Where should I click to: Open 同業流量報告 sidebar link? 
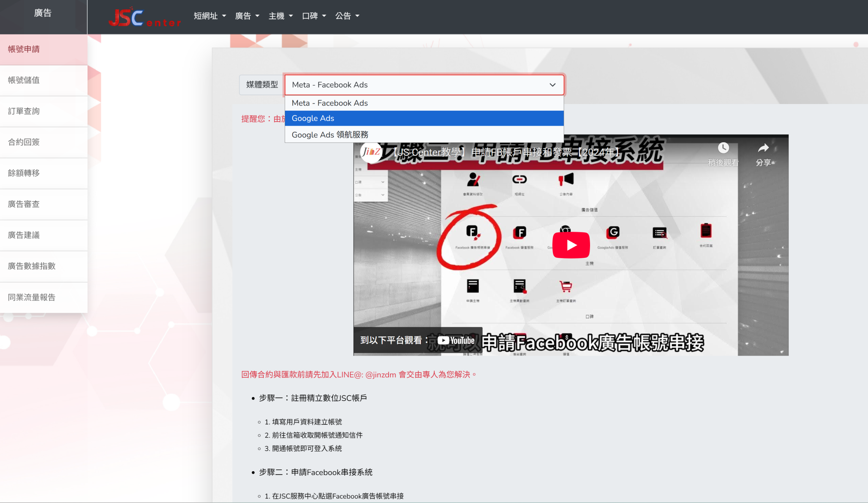click(32, 297)
